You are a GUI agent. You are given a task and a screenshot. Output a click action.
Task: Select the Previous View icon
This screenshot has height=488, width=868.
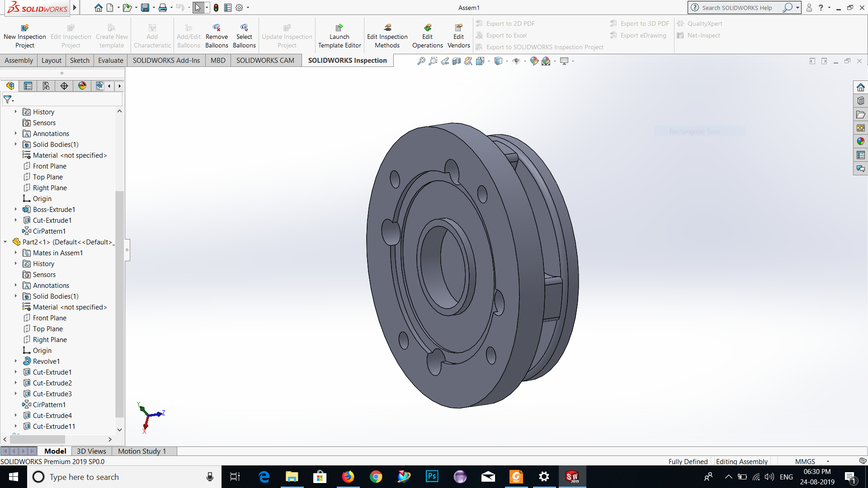445,61
